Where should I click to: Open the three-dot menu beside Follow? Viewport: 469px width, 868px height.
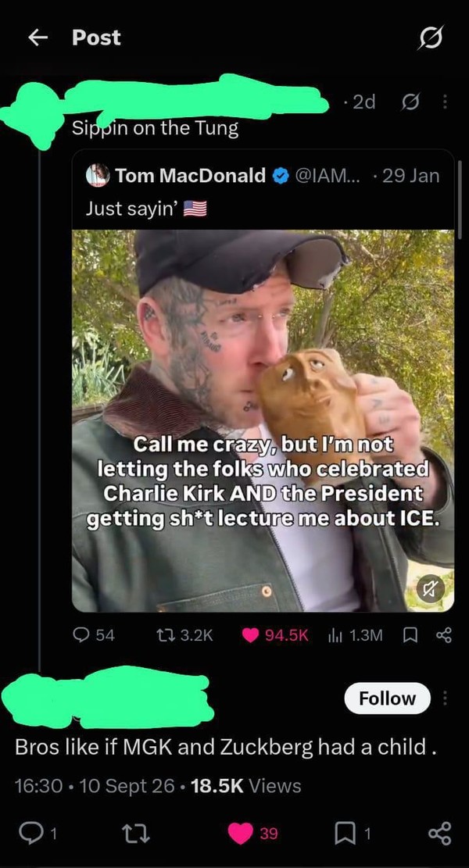pyautogui.click(x=444, y=698)
